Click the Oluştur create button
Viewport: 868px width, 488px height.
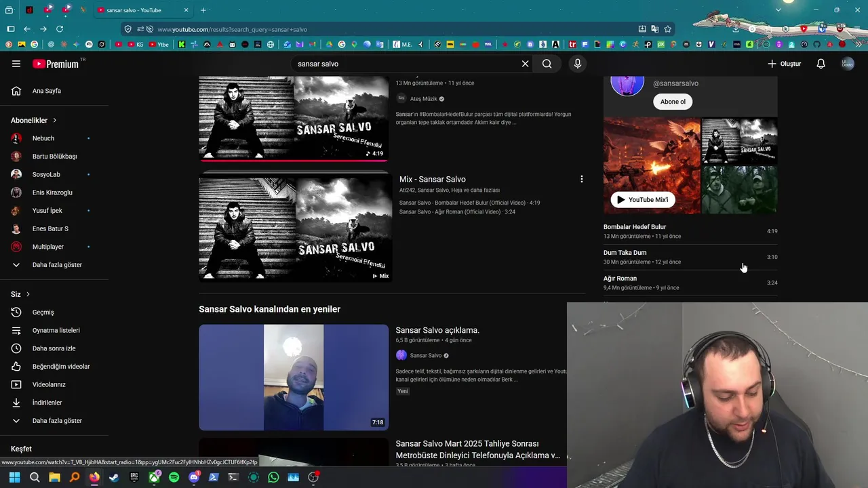click(785, 64)
